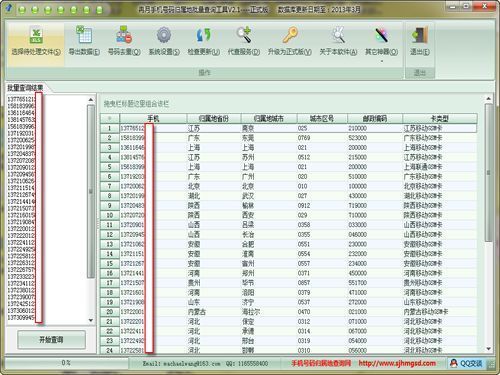
Task: Open 系统设置 gear icon
Action: tap(164, 35)
